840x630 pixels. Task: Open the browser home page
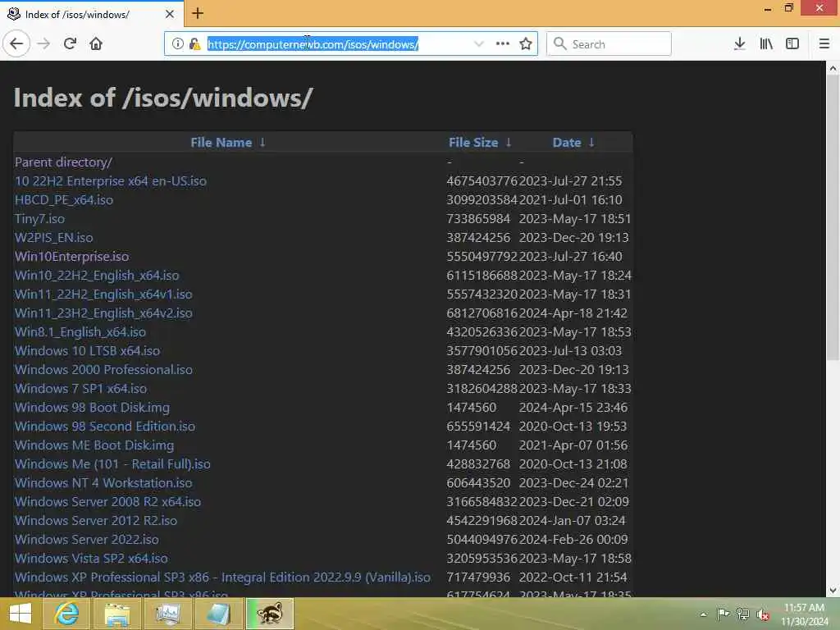96,44
